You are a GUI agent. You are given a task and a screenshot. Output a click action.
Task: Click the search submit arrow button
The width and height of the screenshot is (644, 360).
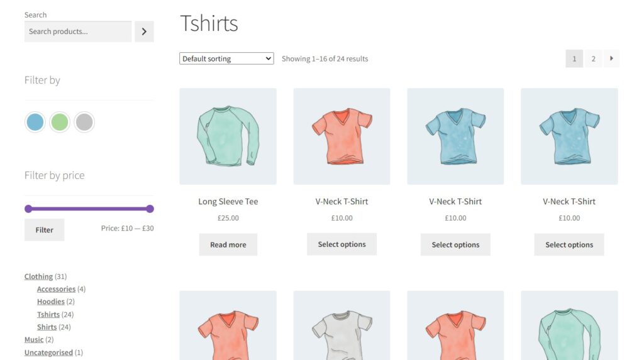(x=144, y=31)
